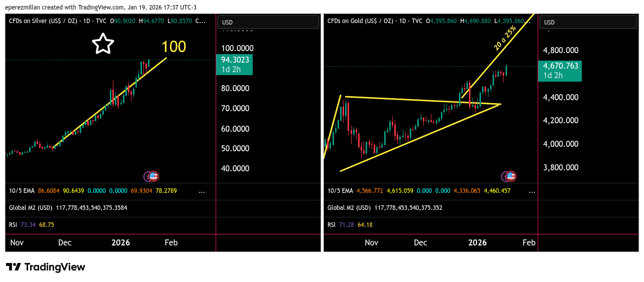Click the US flag event icon on Gold chart
Image resolution: width=644 pixels, height=282 pixels.
[511, 176]
